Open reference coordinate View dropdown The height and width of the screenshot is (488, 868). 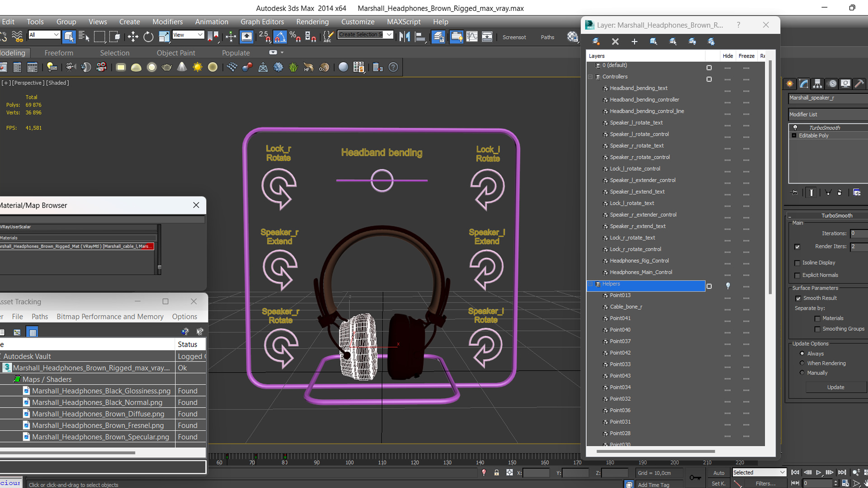point(188,35)
